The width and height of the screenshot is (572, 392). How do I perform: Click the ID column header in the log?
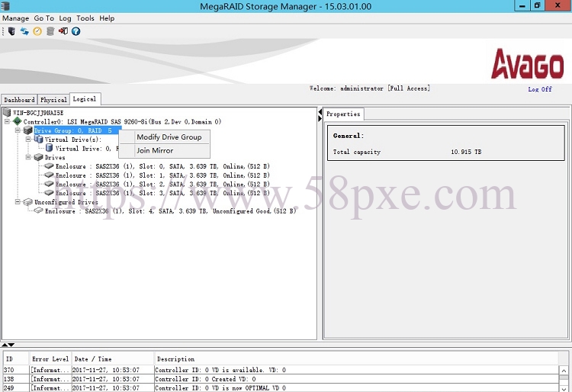coord(16,358)
